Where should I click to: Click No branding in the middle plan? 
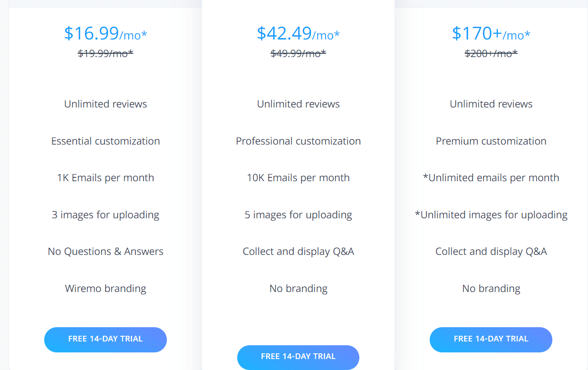298,288
